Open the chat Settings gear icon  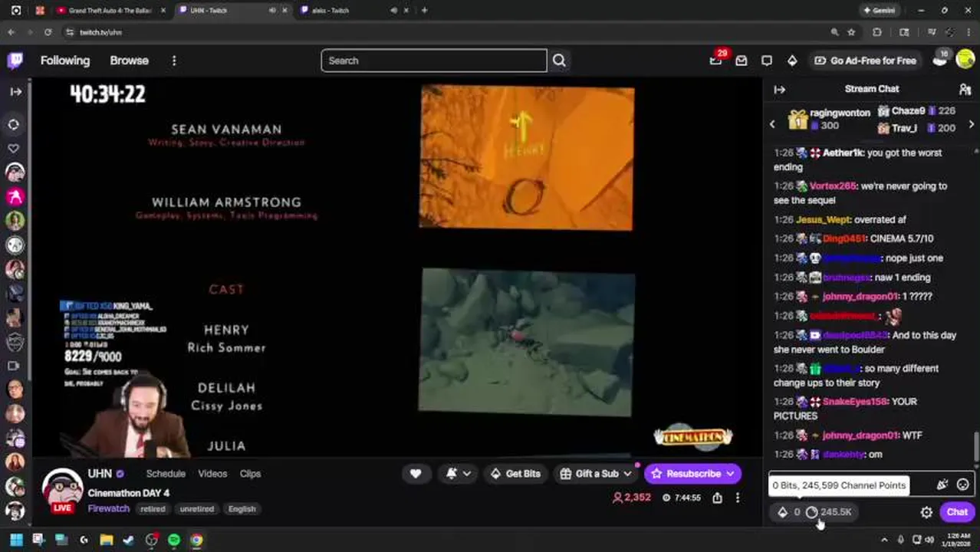[x=926, y=512]
